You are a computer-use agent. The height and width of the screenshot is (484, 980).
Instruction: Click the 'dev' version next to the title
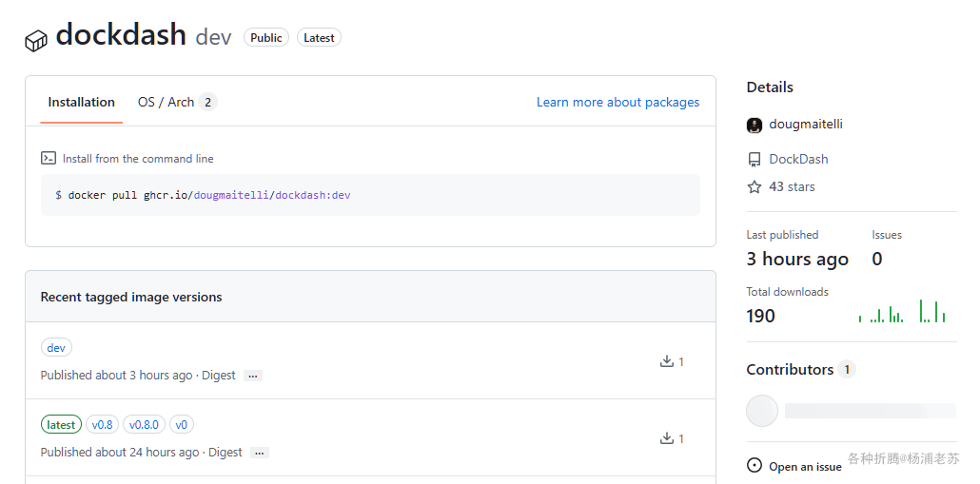point(213,37)
